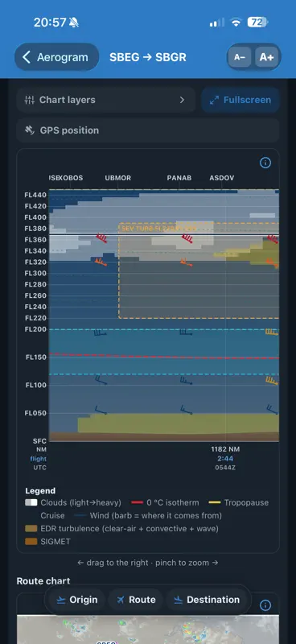Tap the Wi-Fi status icon

click(236, 23)
